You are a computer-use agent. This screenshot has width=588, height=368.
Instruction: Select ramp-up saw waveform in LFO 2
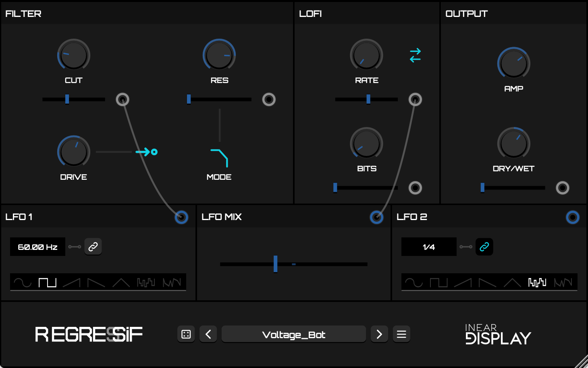point(463,283)
